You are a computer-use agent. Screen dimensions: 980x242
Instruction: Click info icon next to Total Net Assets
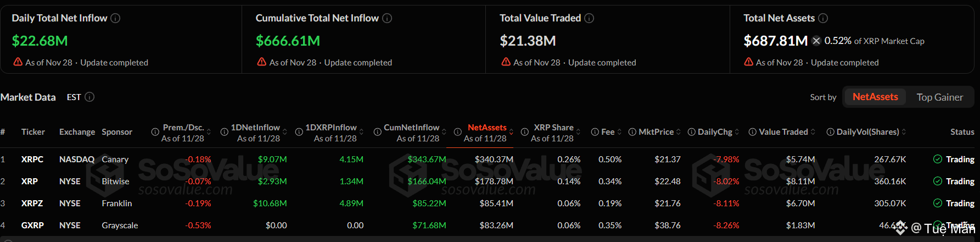tap(823, 18)
